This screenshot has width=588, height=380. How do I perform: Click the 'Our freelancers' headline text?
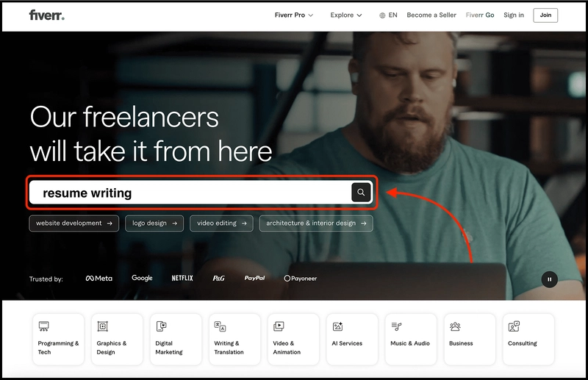pyautogui.click(x=124, y=117)
